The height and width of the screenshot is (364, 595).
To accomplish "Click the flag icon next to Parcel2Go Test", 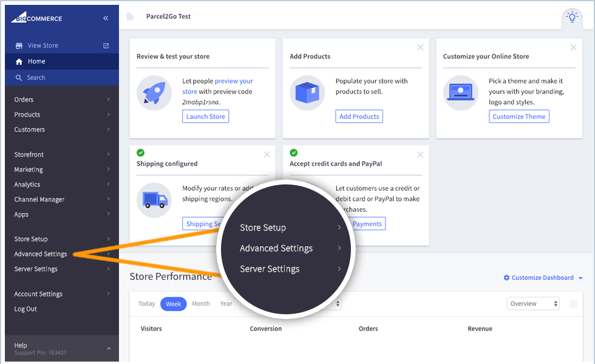I will [129, 16].
